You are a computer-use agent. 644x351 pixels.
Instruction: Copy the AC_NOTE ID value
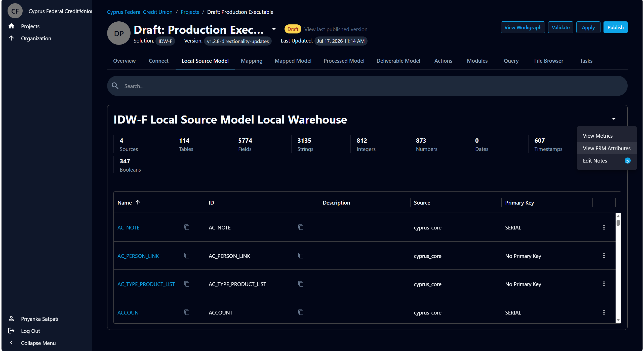pyautogui.click(x=301, y=227)
